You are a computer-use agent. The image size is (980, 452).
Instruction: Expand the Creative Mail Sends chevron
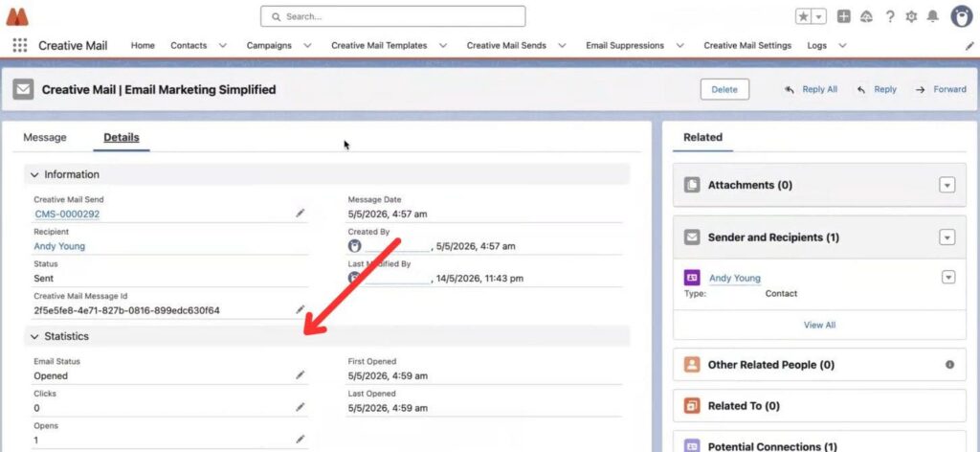tap(562, 46)
